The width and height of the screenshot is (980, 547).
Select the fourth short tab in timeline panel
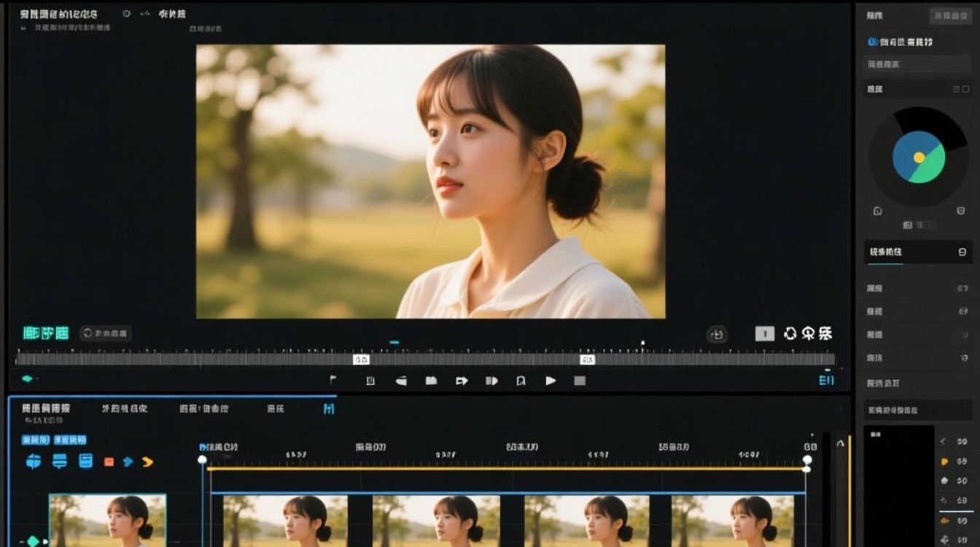pyautogui.click(x=276, y=408)
